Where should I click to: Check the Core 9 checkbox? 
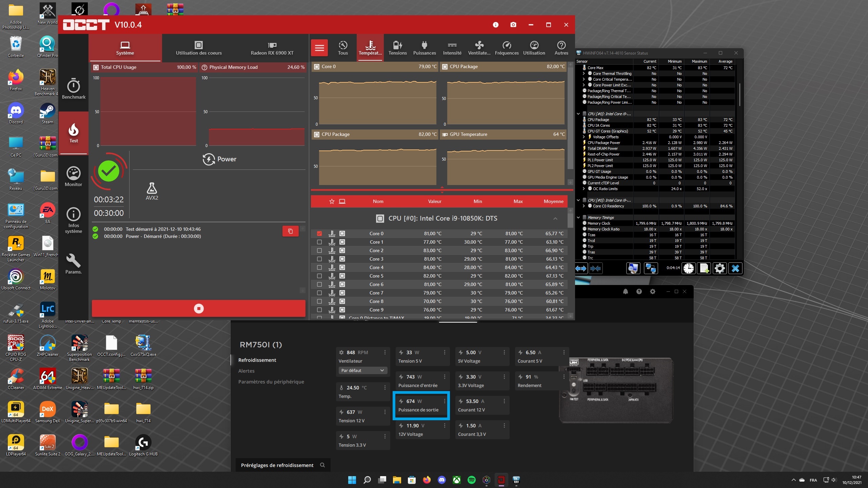(319, 310)
